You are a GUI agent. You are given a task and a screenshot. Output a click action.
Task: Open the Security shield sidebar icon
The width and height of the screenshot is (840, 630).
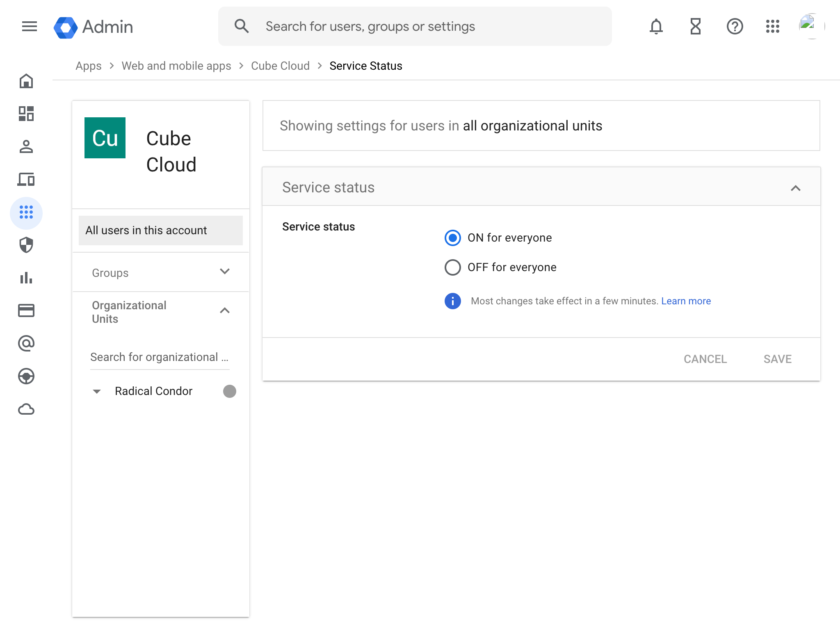click(26, 245)
